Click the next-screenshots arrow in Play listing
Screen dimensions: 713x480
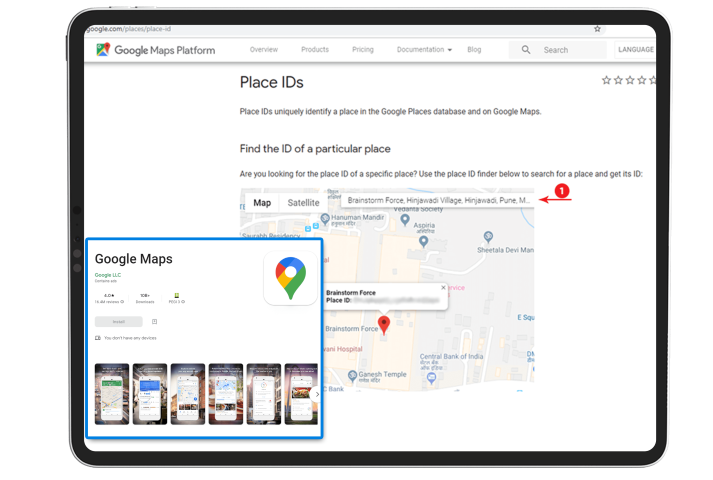(x=317, y=395)
